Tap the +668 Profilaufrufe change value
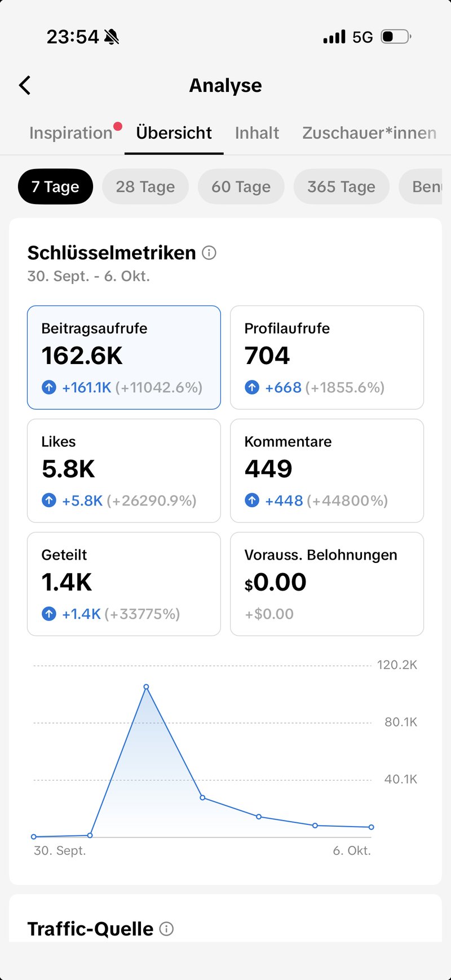The height and width of the screenshot is (980, 451). pyautogui.click(x=284, y=388)
